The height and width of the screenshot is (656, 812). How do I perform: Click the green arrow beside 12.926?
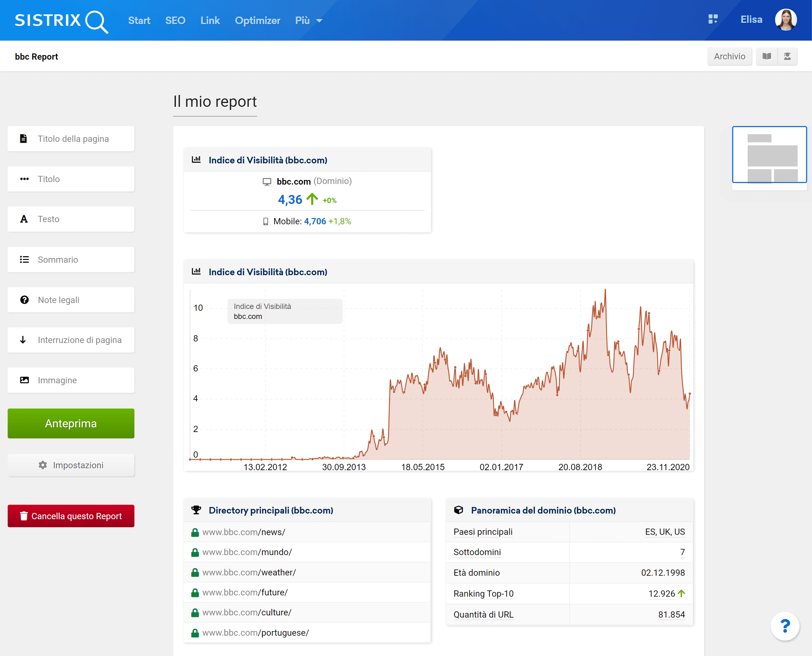pos(681,593)
